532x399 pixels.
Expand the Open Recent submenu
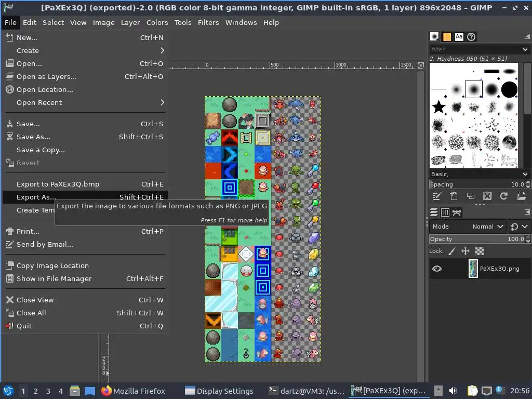pyautogui.click(x=85, y=102)
